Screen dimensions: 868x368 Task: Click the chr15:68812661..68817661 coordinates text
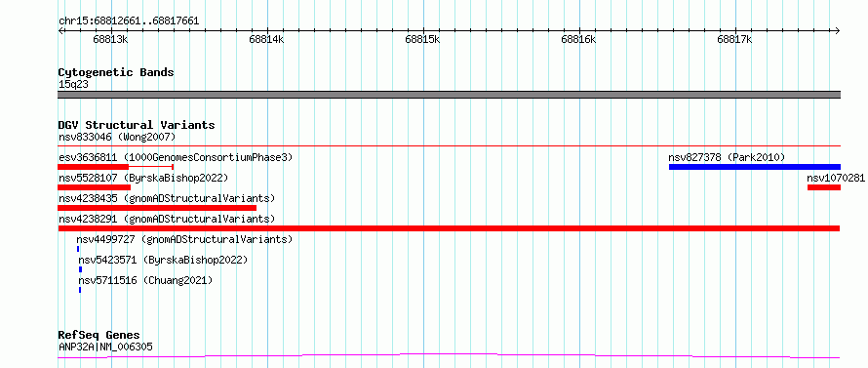click(x=129, y=21)
